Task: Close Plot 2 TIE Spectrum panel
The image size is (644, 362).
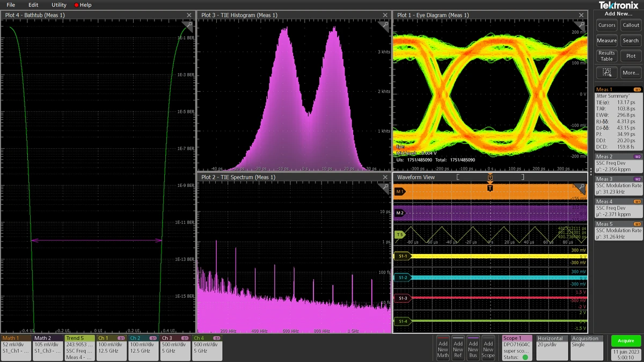Action: pyautogui.click(x=385, y=177)
